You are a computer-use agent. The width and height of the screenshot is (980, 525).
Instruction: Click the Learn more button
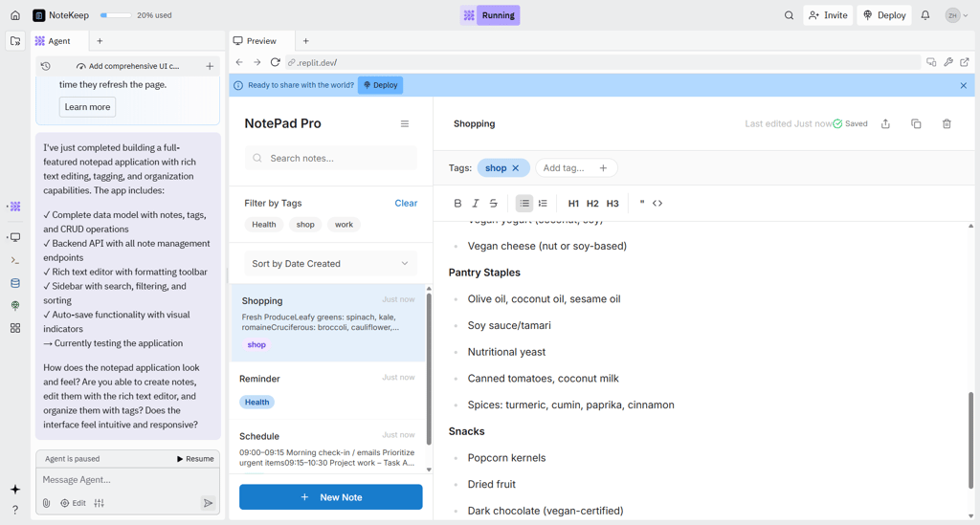pyautogui.click(x=87, y=107)
